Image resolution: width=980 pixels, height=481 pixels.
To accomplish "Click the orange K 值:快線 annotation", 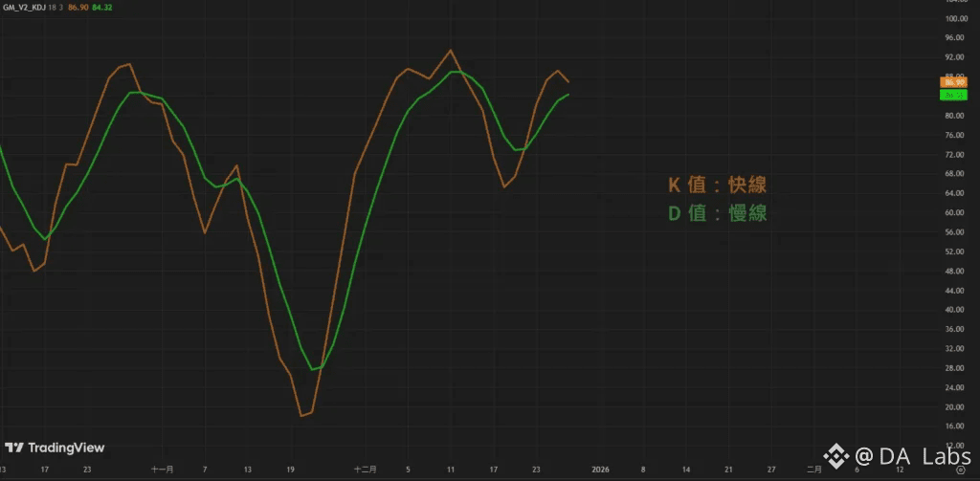I will (718, 185).
